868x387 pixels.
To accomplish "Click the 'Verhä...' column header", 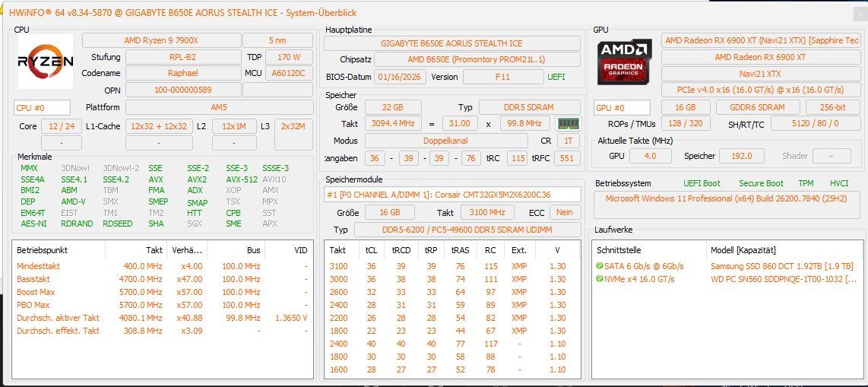I will click(x=187, y=250).
